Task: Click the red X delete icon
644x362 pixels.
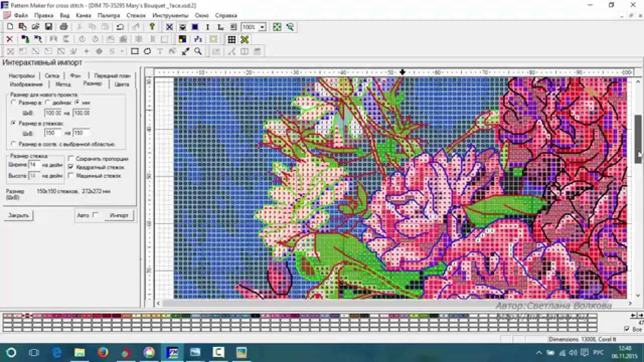Action: (x=10, y=39)
